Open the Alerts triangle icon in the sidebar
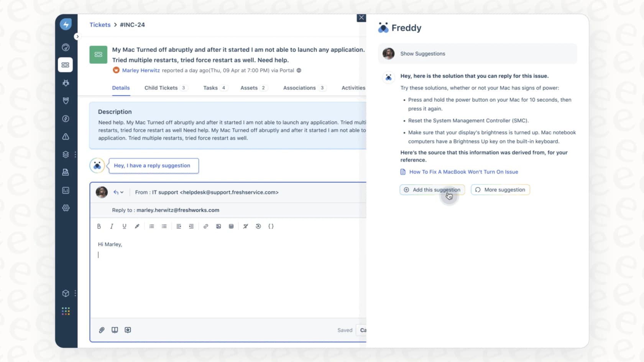644x362 pixels. (66, 136)
